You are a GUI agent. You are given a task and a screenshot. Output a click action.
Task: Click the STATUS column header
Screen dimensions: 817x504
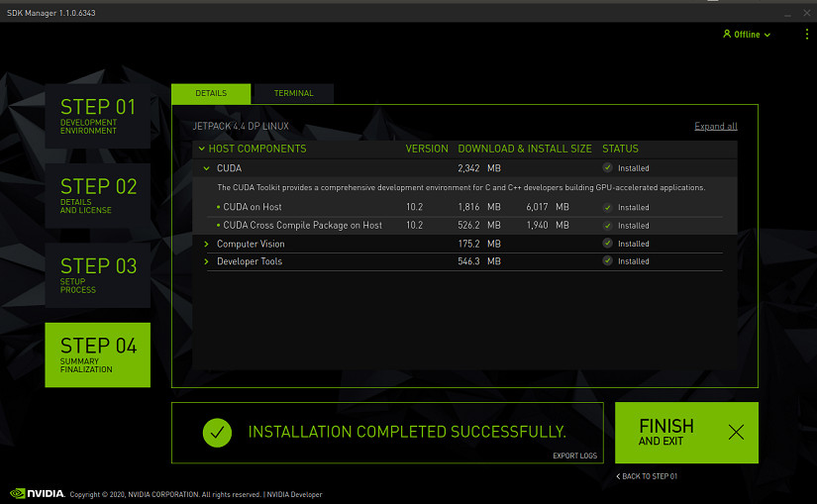(620, 149)
